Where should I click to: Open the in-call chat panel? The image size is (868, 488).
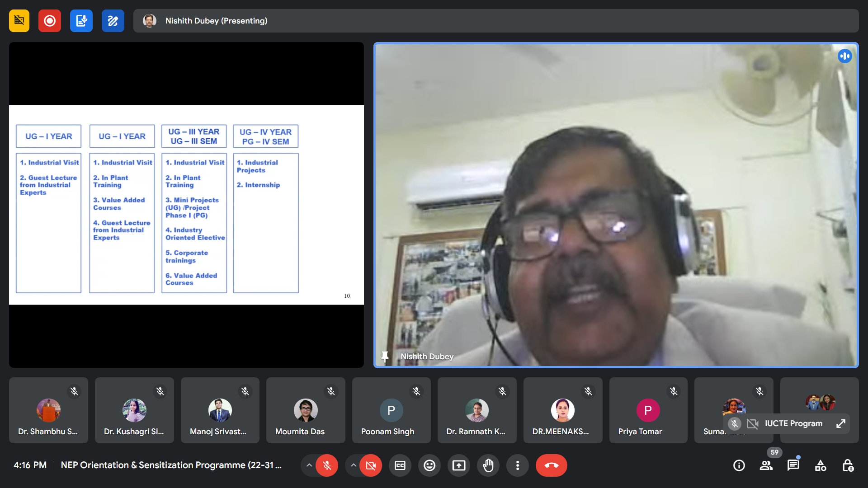[x=793, y=465]
